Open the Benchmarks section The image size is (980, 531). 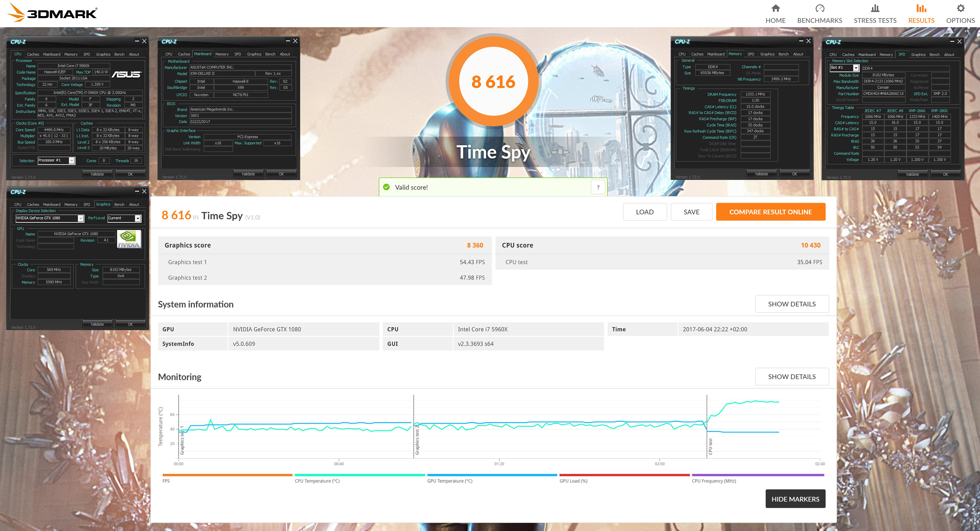click(820, 14)
